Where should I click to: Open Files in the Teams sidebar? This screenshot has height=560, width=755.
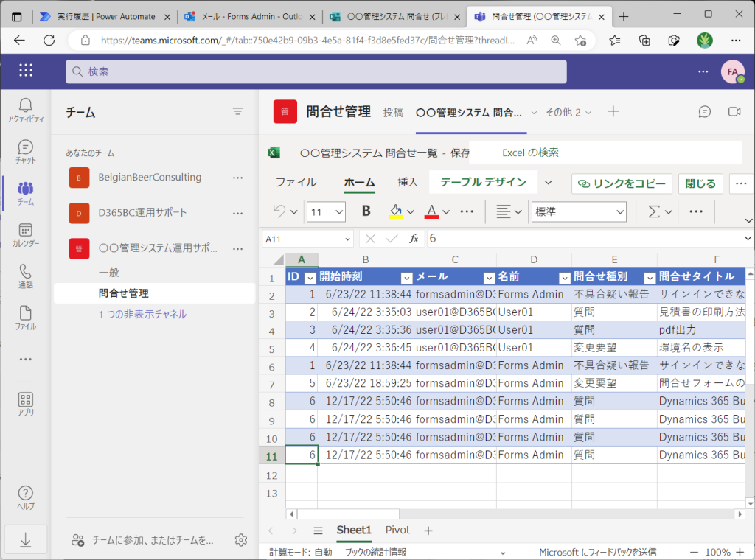coord(26,318)
